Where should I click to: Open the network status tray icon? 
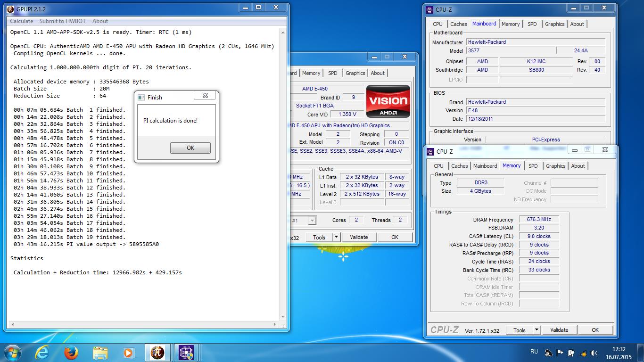(x=583, y=353)
